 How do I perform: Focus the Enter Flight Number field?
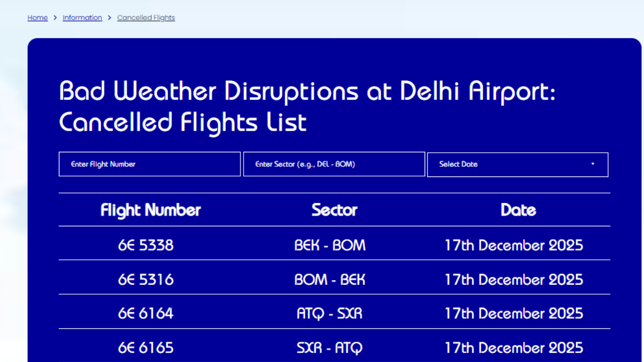[149, 164]
